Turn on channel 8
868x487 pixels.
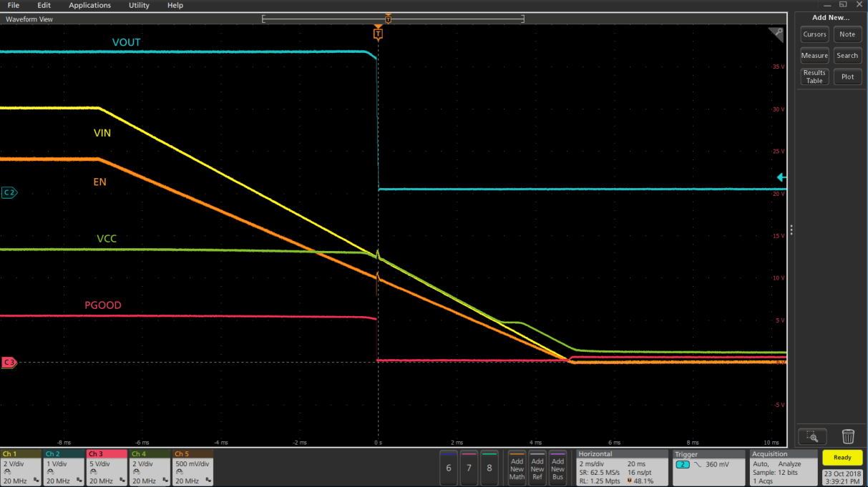[x=489, y=467]
